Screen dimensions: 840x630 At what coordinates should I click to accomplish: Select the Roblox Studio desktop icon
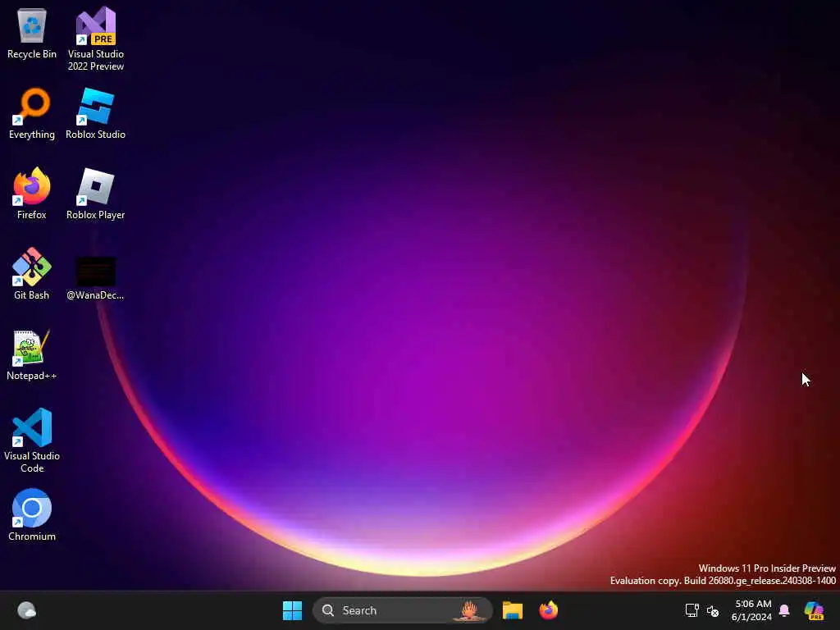coord(95,114)
